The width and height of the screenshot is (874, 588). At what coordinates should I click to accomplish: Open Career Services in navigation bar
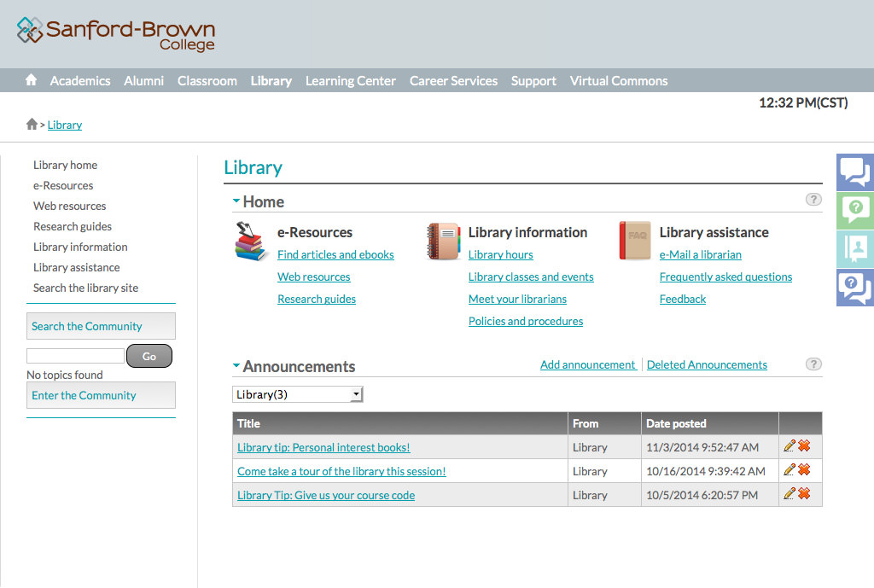coord(453,81)
